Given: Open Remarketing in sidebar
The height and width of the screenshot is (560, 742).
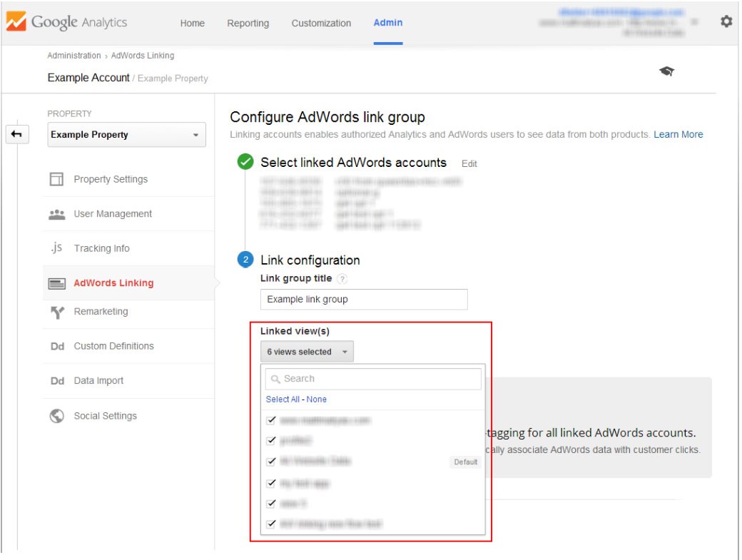Looking at the screenshot, I should click(101, 312).
